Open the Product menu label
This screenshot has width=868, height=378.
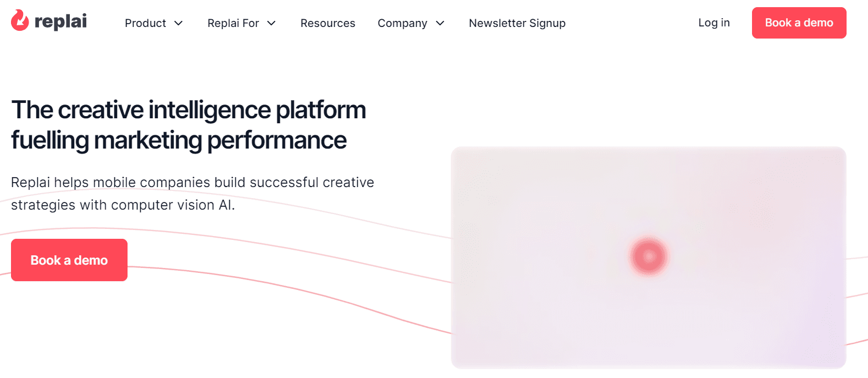point(145,23)
